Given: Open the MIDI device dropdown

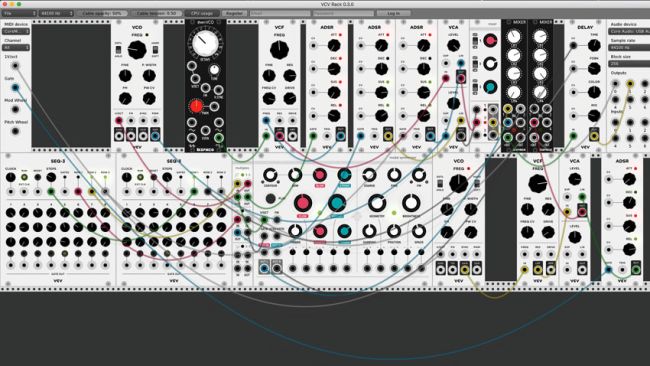Looking at the screenshot, I should tap(16, 32).
